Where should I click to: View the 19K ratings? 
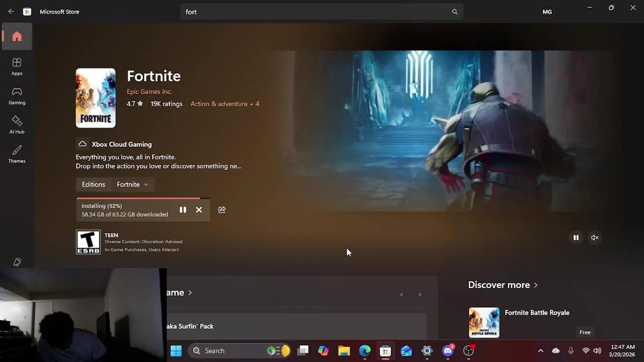(x=167, y=104)
